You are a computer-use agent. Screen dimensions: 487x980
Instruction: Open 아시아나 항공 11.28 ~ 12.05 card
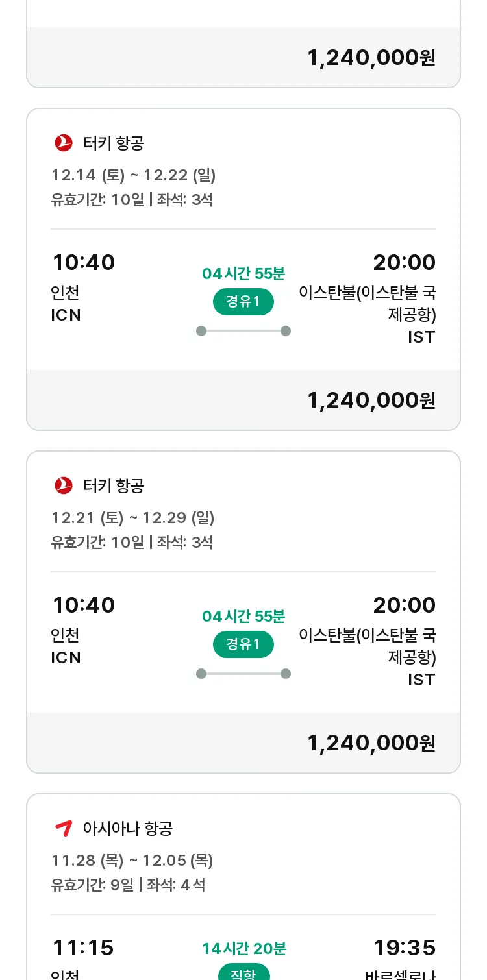coord(243,887)
